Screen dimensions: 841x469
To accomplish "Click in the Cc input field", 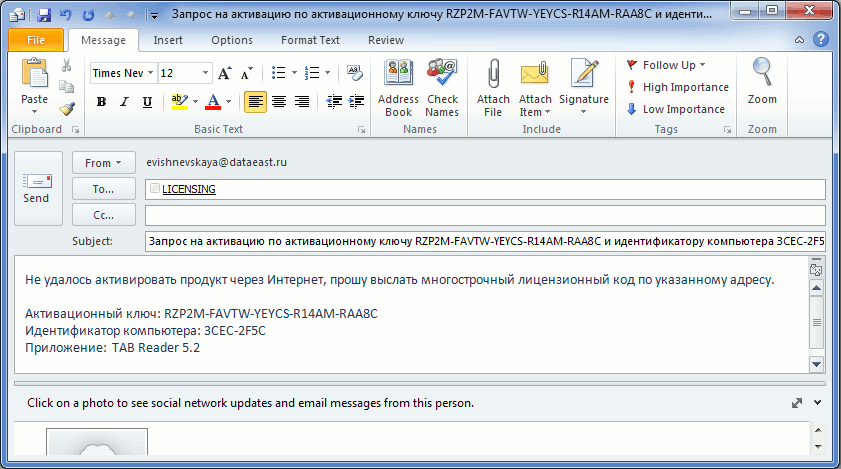I will coord(485,215).
